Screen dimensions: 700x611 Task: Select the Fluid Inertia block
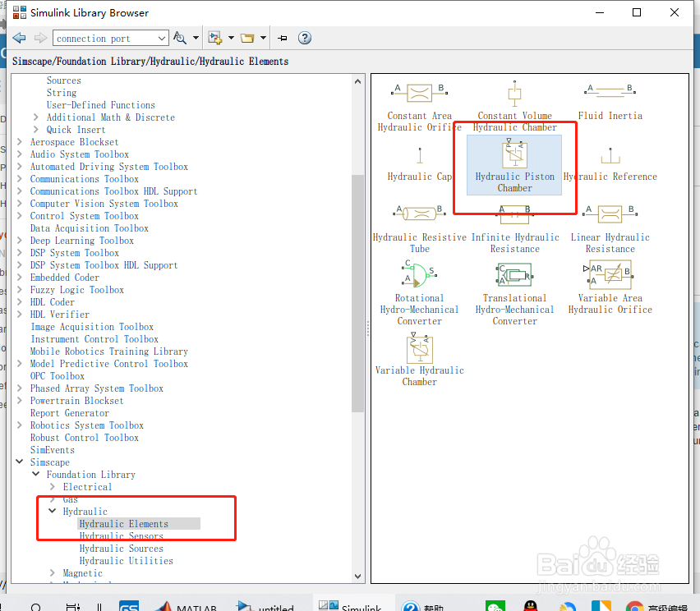(x=610, y=102)
